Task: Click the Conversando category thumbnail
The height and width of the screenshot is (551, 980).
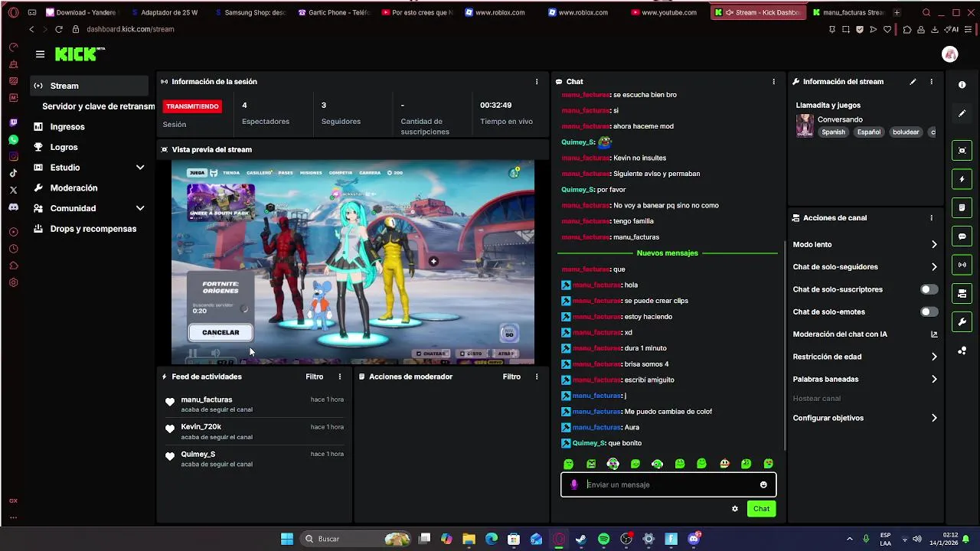Action: pyautogui.click(x=805, y=126)
